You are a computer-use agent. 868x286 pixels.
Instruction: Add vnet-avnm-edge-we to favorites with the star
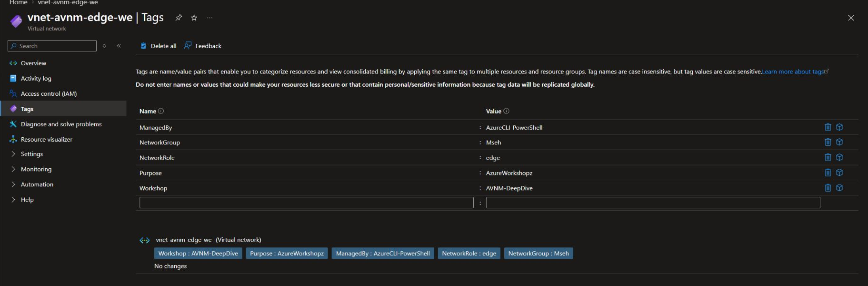pos(194,18)
